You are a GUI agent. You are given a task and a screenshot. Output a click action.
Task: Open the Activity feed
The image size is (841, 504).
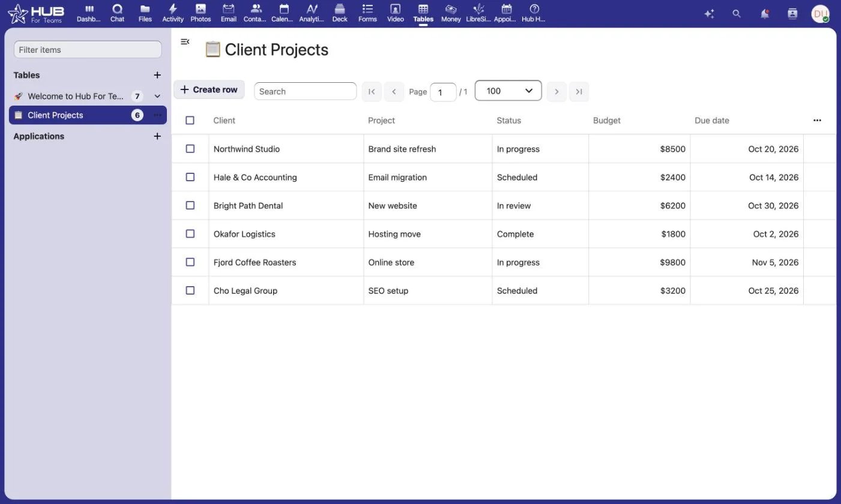pyautogui.click(x=173, y=13)
